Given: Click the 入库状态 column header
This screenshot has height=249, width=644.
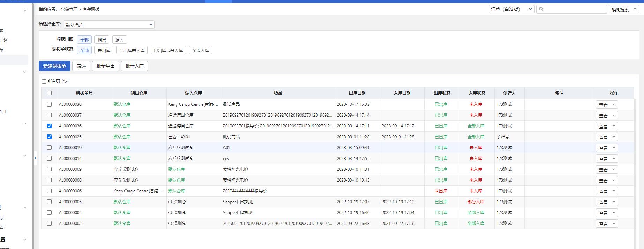Looking at the screenshot, I should [477, 93].
